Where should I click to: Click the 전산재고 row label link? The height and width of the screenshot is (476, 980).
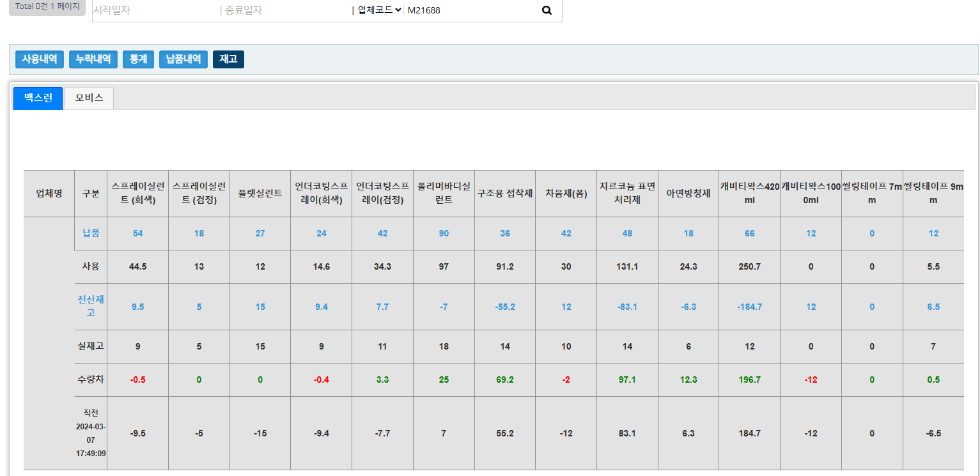point(91,307)
